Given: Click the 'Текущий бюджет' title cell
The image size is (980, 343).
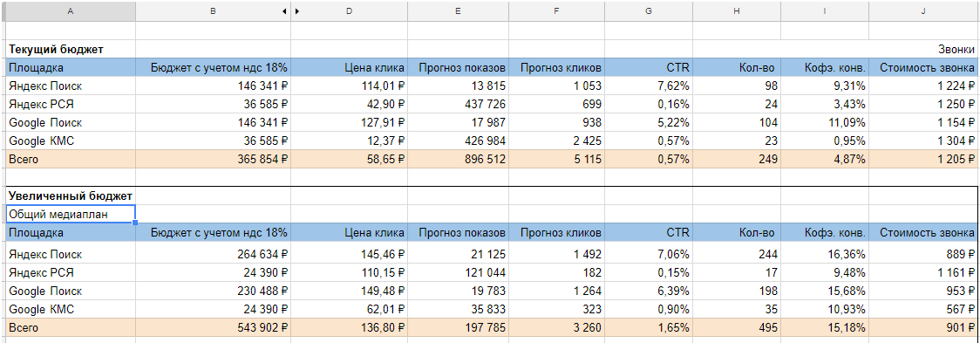Looking at the screenshot, I should coord(70,50).
